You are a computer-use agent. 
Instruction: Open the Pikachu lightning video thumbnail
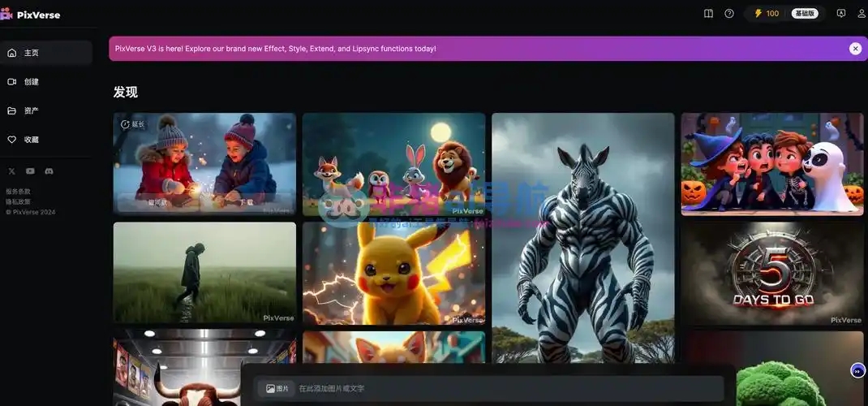(394, 274)
